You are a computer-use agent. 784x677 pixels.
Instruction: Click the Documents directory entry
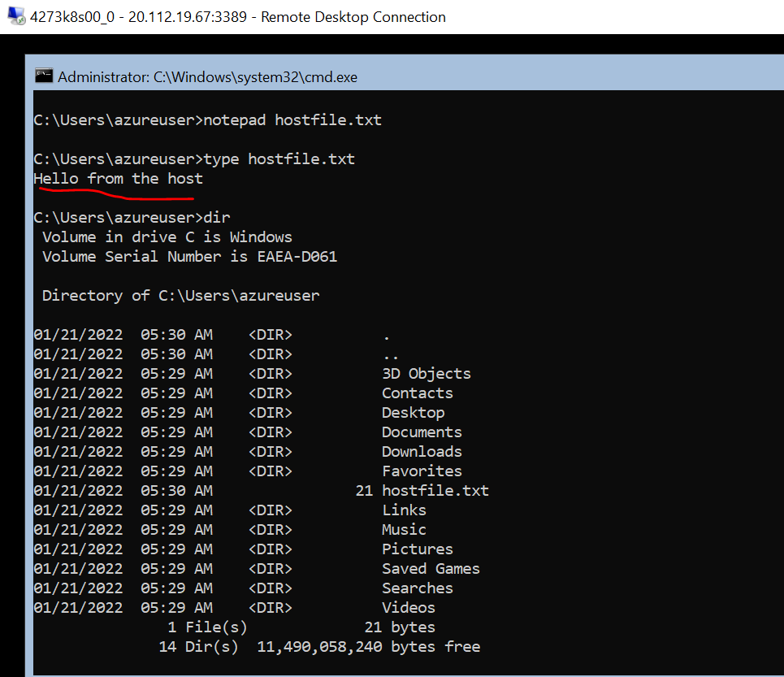pyautogui.click(x=422, y=432)
